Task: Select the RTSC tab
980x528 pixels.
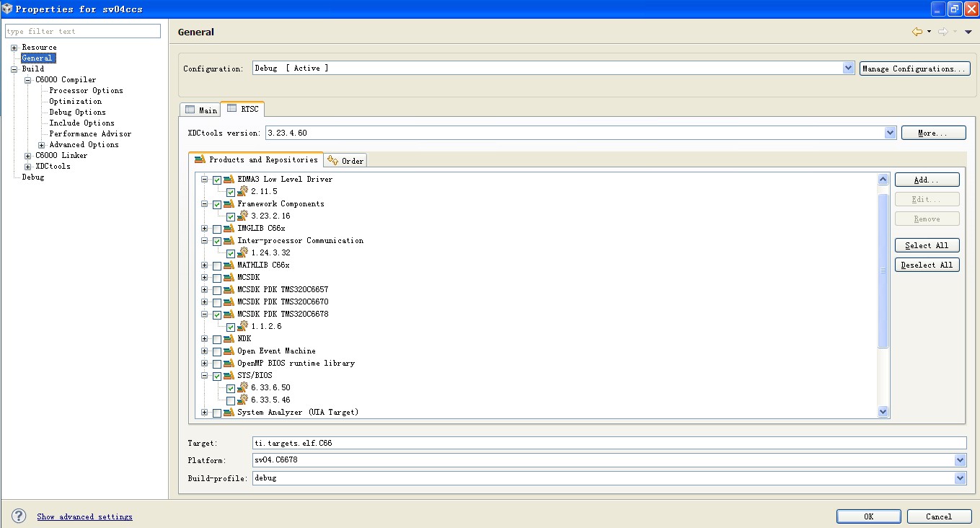Action: 242,108
